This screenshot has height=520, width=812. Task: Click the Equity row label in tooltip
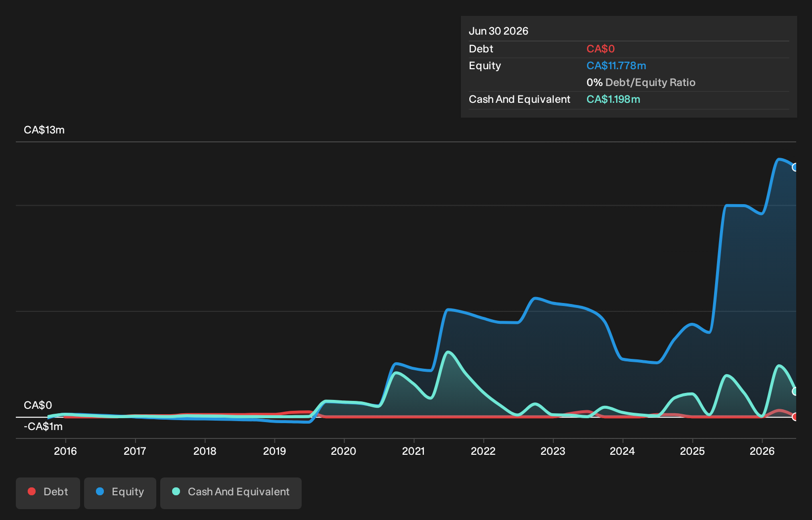485,66
